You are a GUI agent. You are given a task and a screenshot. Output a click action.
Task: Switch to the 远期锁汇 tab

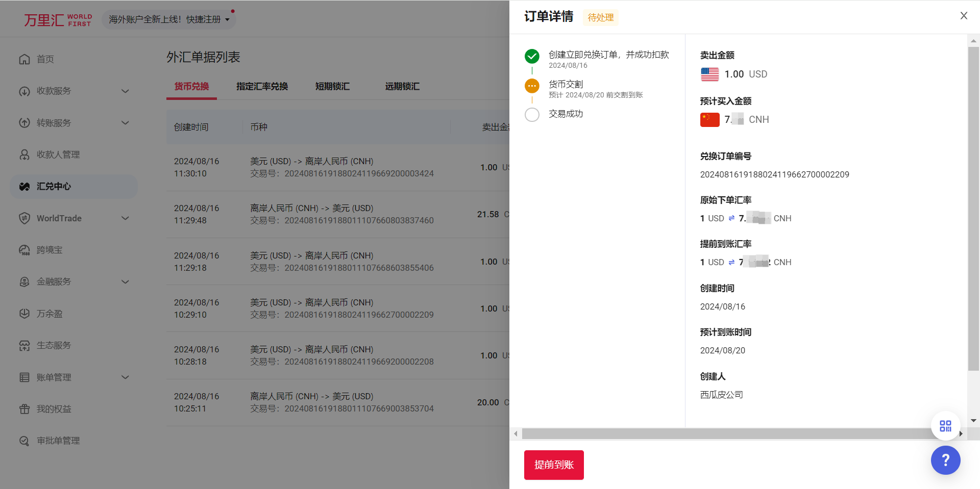[402, 86]
